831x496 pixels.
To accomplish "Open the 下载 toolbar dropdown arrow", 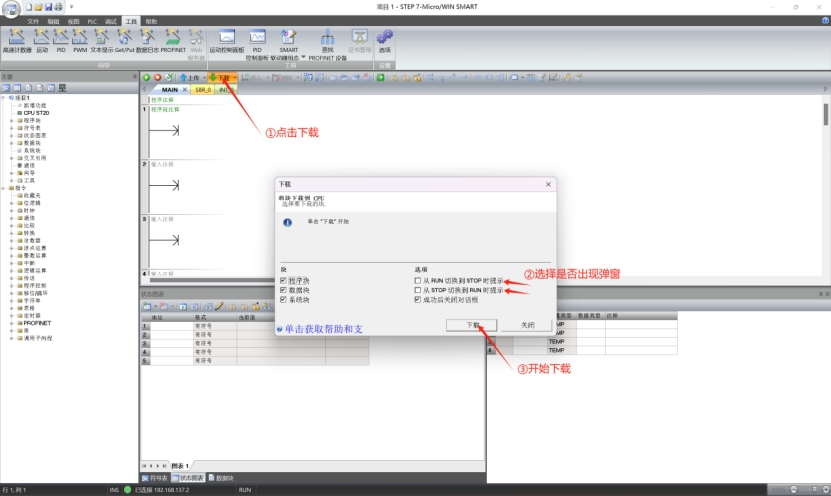I will (235, 77).
